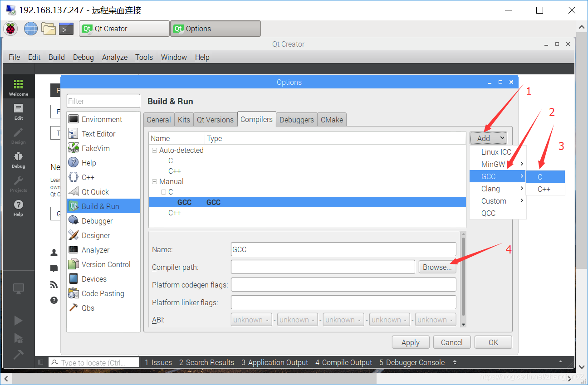Select the C++ options category

click(103, 177)
